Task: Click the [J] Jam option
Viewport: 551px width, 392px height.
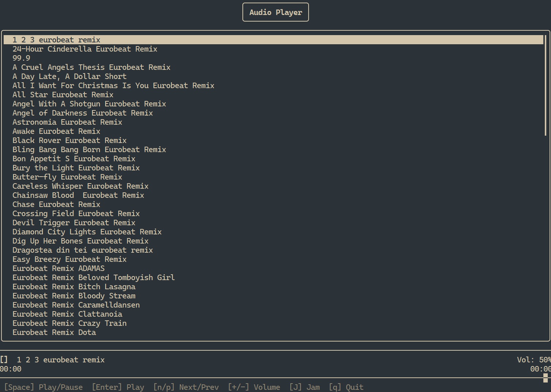Action: click(x=305, y=387)
